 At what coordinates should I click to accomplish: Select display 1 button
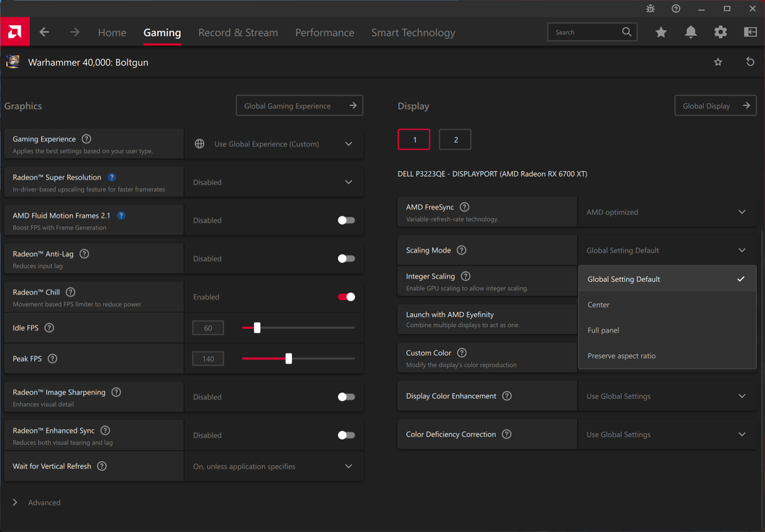[414, 140]
